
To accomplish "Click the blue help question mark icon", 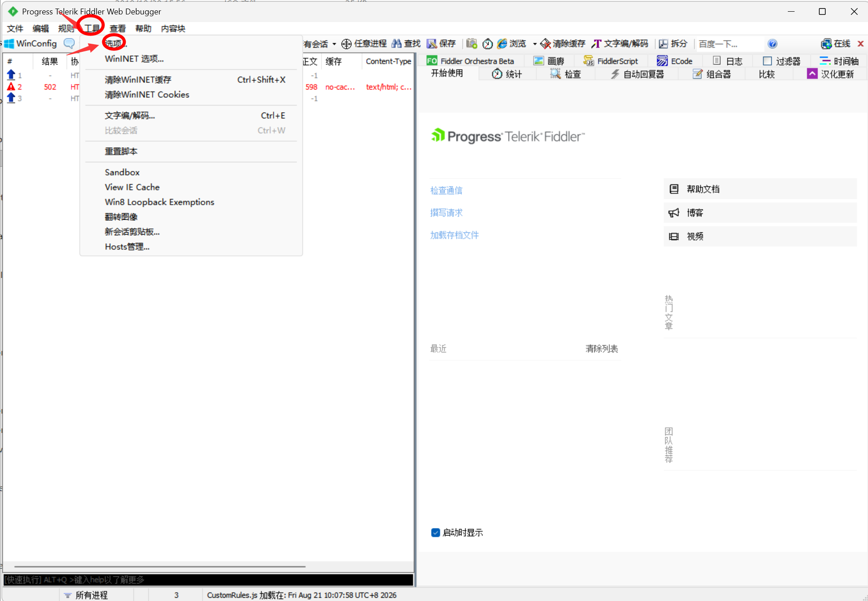I will click(x=772, y=44).
